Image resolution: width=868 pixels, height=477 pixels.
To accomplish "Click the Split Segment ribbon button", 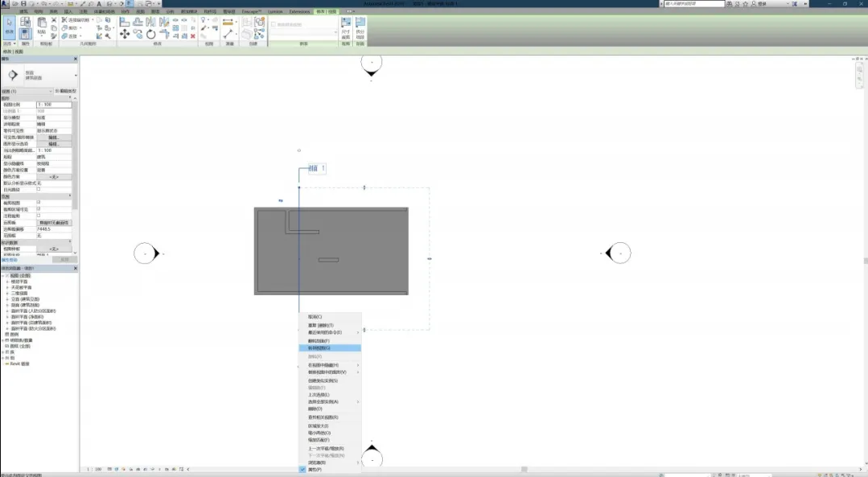I will tap(360, 27).
